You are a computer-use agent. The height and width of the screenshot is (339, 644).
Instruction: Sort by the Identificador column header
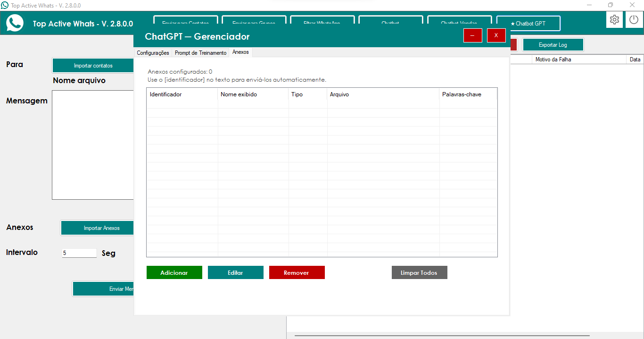tap(182, 94)
